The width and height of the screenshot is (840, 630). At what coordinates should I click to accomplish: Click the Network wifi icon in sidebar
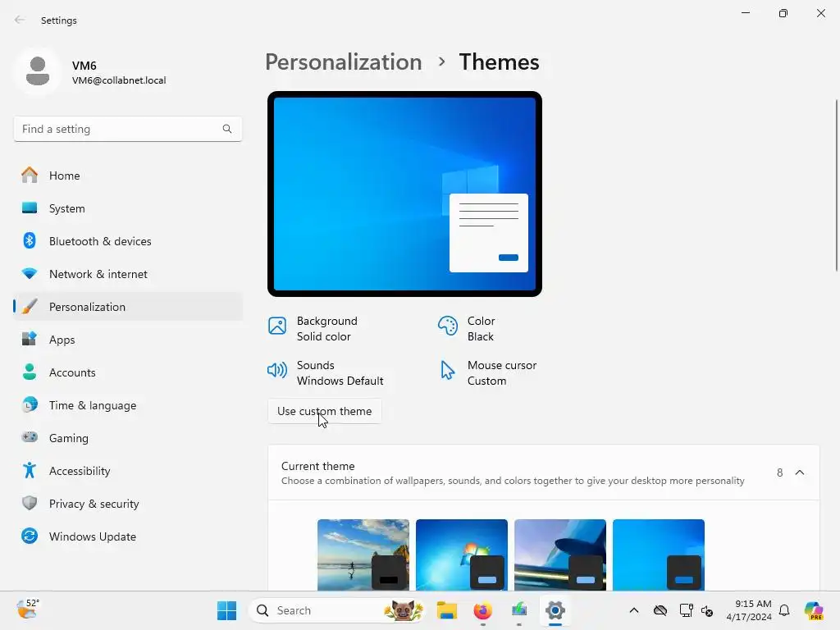[x=30, y=273]
